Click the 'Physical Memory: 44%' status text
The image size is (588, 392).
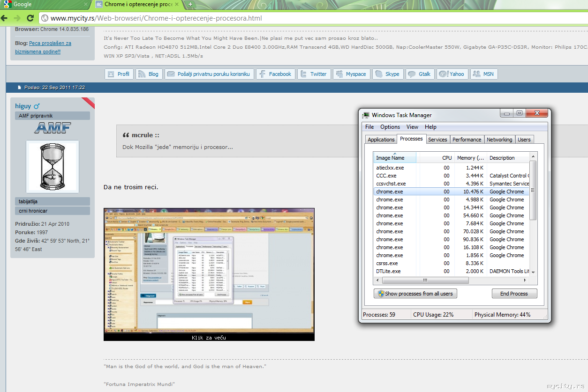click(x=502, y=315)
